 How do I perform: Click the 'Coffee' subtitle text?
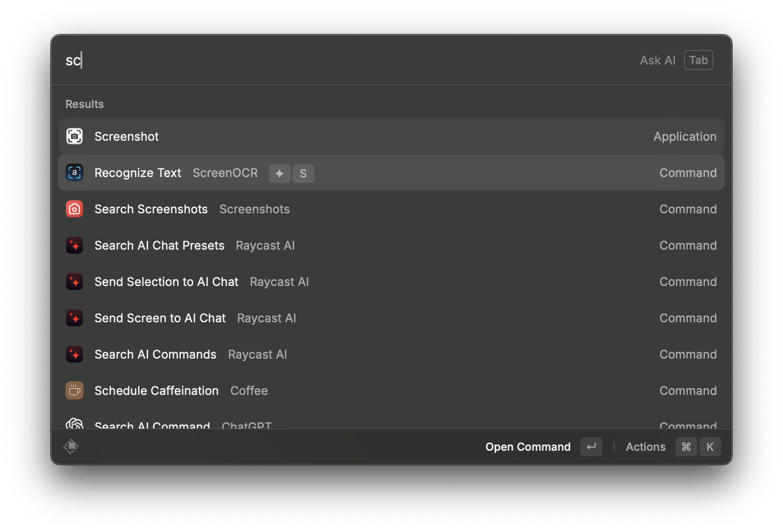coord(249,391)
